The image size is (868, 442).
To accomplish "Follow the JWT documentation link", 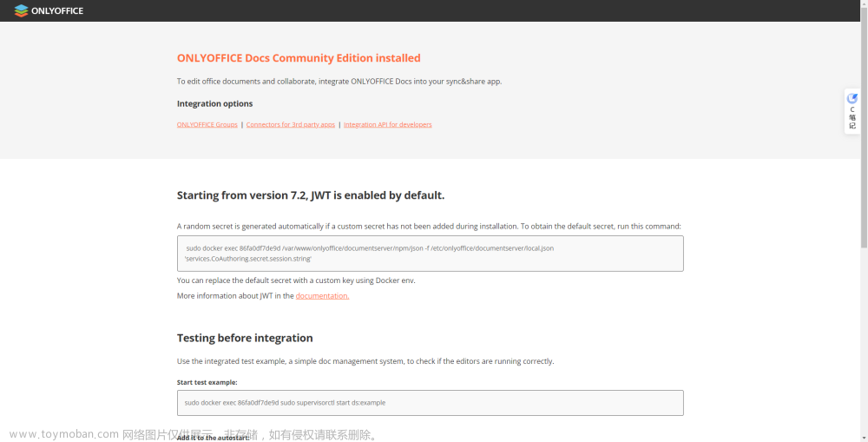I will coord(322,296).
